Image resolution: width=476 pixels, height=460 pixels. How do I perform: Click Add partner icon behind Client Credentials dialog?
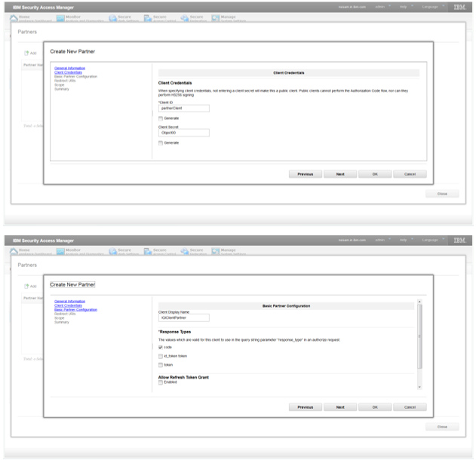pos(26,53)
